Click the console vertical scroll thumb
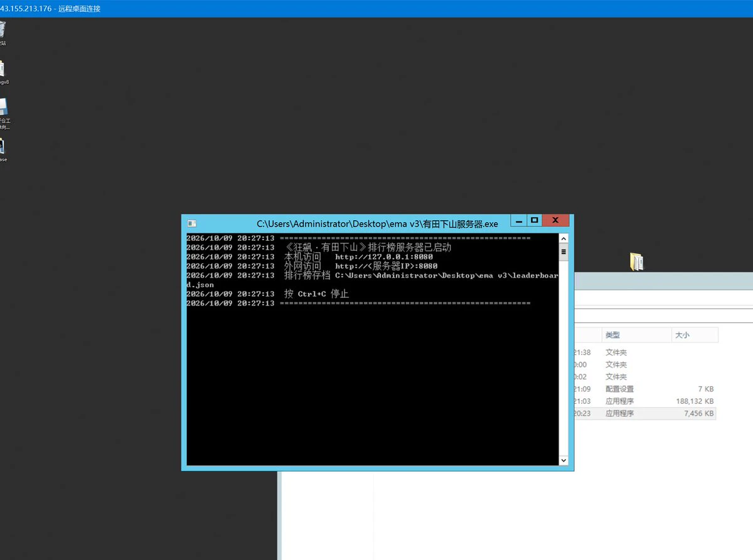 [x=563, y=252]
